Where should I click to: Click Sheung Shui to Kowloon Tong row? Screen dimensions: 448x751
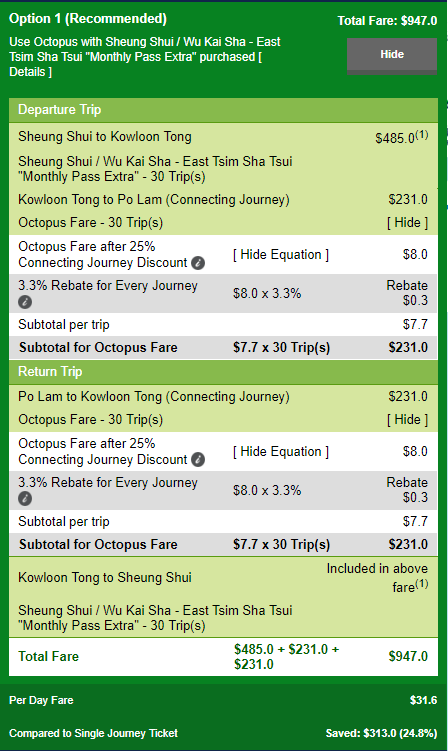click(x=223, y=137)
